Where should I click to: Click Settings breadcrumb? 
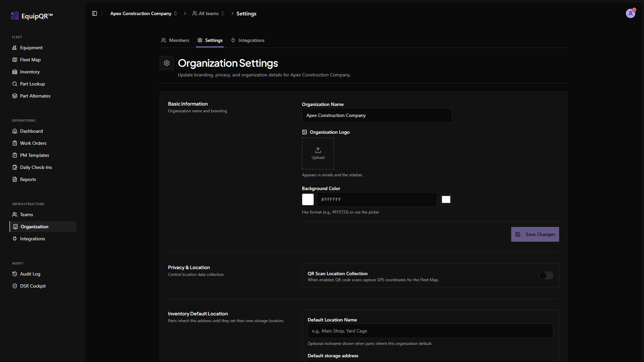pos(246,13)
